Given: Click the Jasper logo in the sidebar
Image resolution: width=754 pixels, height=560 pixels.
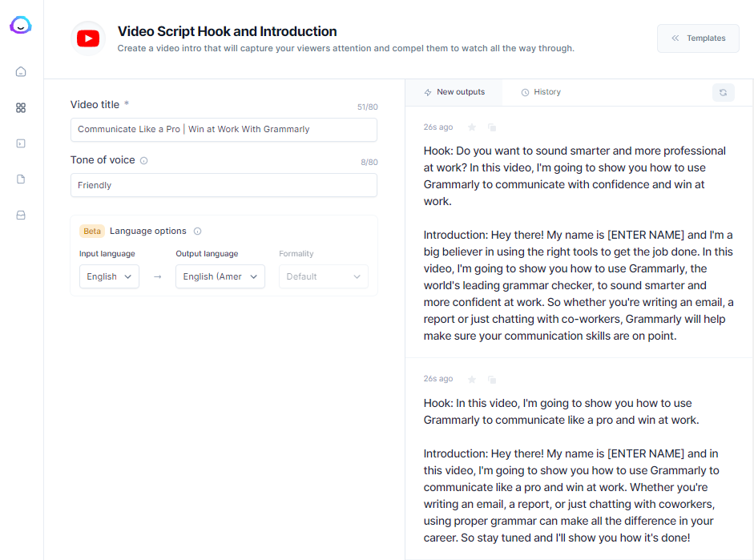Looking at the screenshot, I should click(x=21, y=25).
